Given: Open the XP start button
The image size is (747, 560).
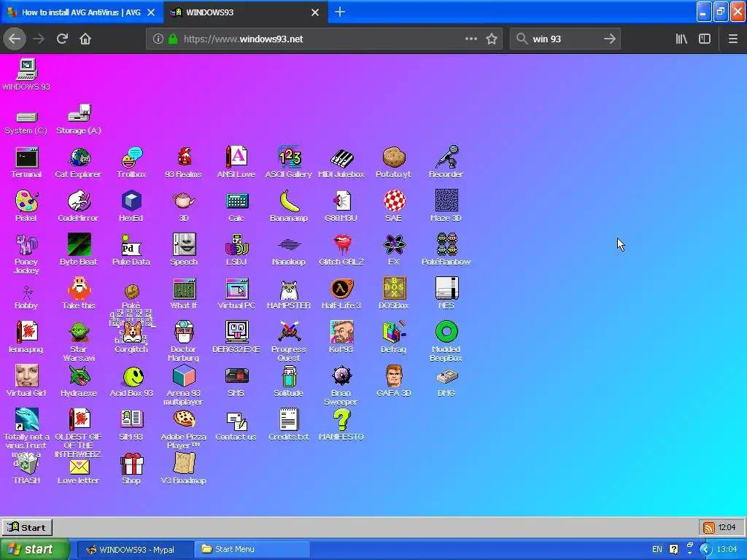Looking at the screenshot, I should [x=34, y=550].
